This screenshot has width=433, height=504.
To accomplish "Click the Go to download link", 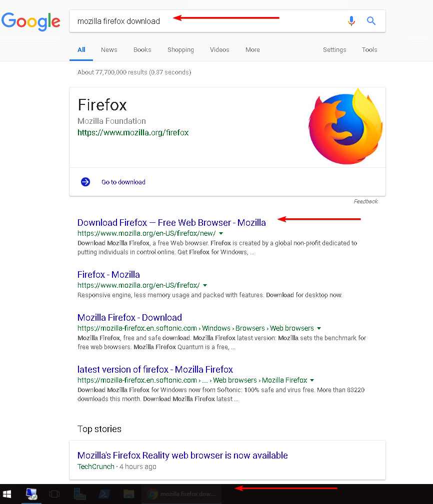I will 123,182.
